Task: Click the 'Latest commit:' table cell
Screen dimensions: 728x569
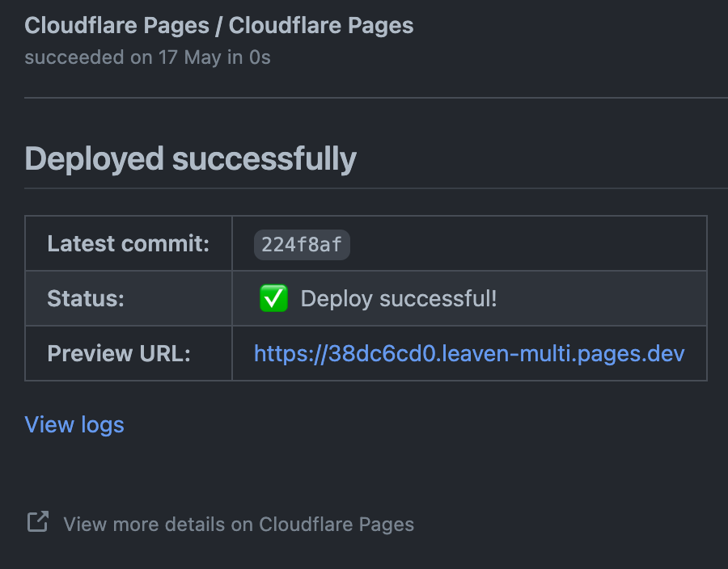Action: [x=129, y=243]
